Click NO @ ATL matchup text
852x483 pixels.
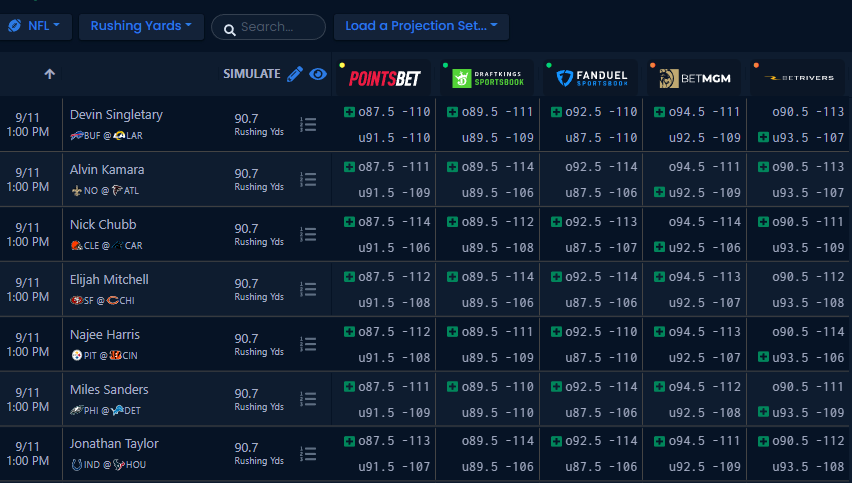[105, 191]
